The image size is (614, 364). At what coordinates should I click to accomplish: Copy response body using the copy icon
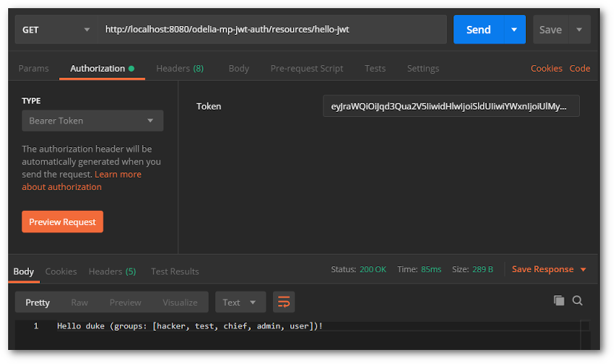559,300
